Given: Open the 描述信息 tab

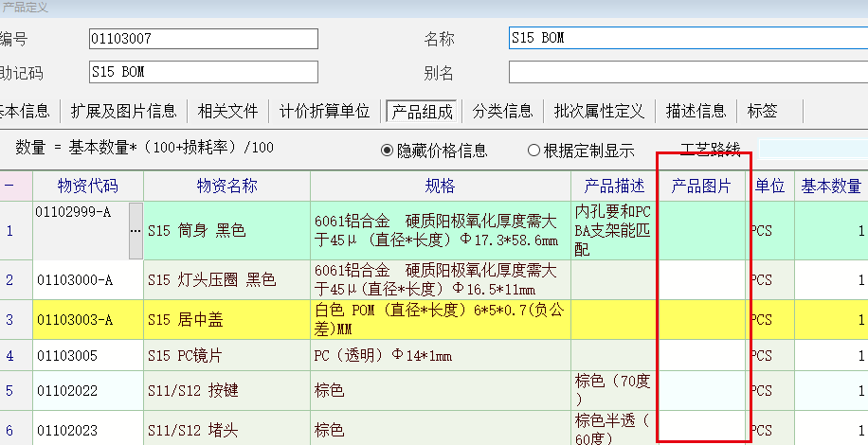Looking at the screenshot, I should 696,112.
